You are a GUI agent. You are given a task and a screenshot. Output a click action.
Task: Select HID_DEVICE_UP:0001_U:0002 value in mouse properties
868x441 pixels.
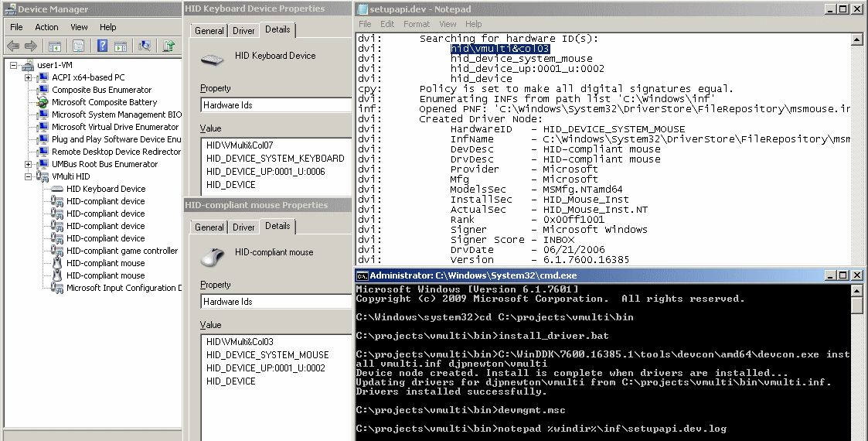(266, 368)
